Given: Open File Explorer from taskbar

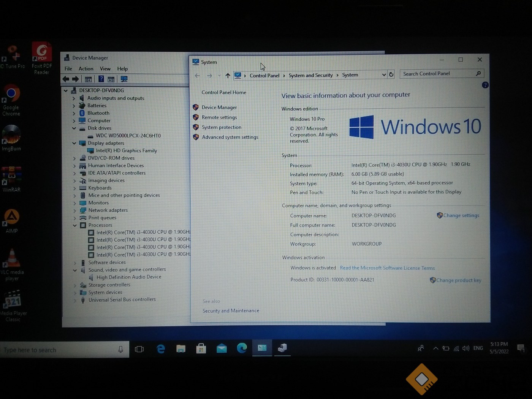Looking at the screenshot, I should 181,348.
